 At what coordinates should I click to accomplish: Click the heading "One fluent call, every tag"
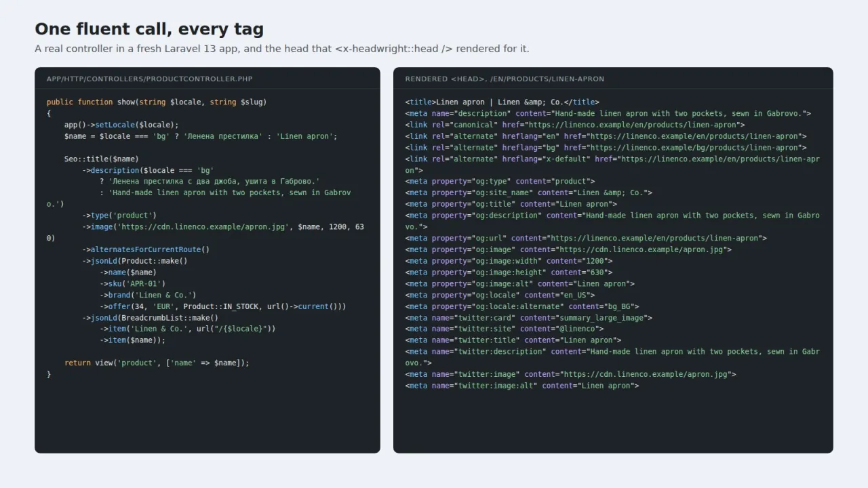(149, 29)
